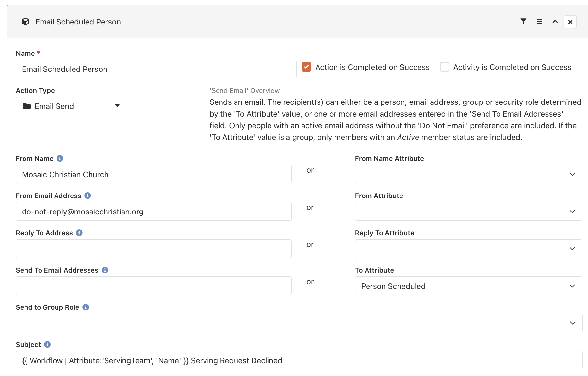Uncheck Action is Completed on Success
Viewport: 588px width, 376px height.
pyautogui.click(x=306, y=67)
